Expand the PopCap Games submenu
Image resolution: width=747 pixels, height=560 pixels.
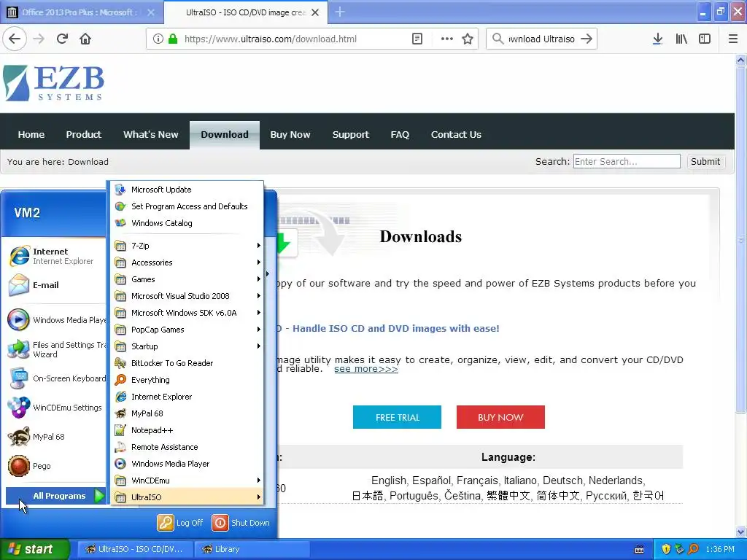point(188,330)
